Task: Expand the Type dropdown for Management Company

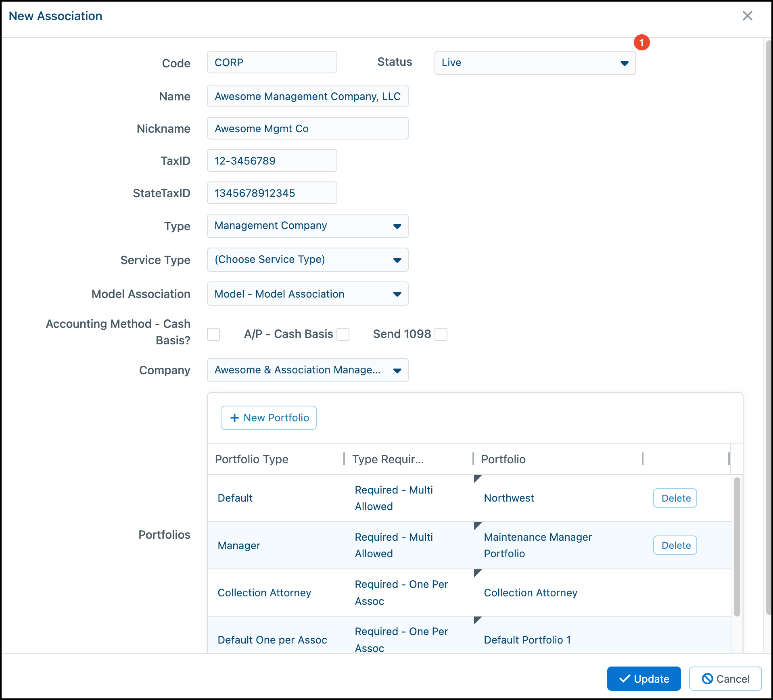Action: tap(307, 226)
